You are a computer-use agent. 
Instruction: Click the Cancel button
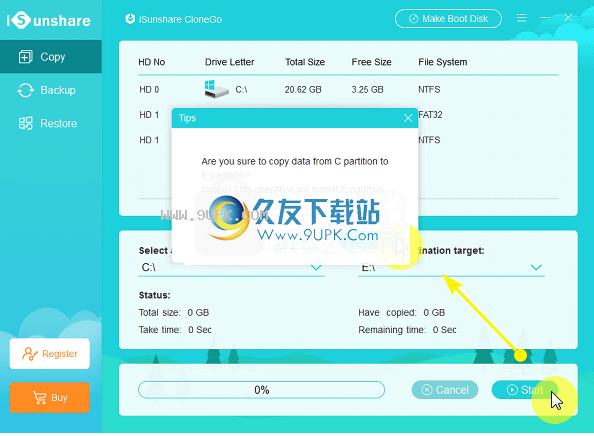pyautogui.click(x=445, y=390)
